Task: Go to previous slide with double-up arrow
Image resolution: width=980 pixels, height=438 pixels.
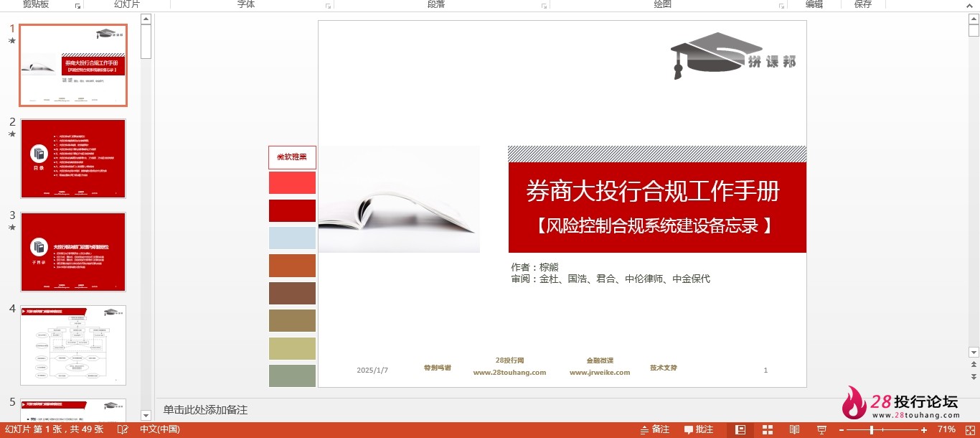Action: pyautogui.click(x=974, y=365)
